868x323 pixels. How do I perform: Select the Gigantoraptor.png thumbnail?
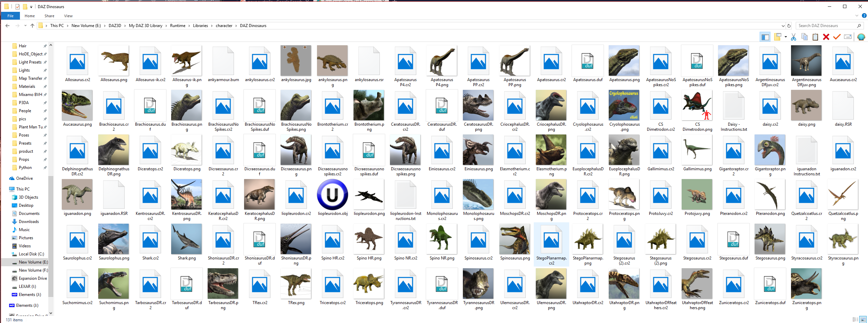point(770,150)
